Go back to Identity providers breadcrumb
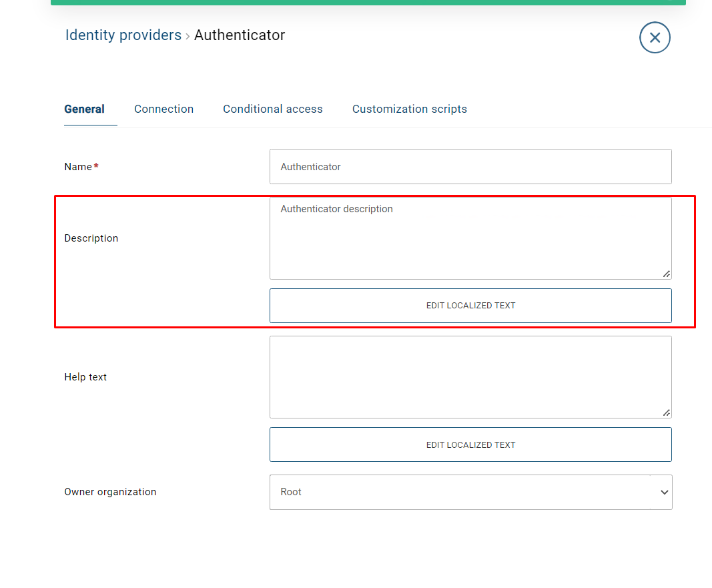 (123, 35)
